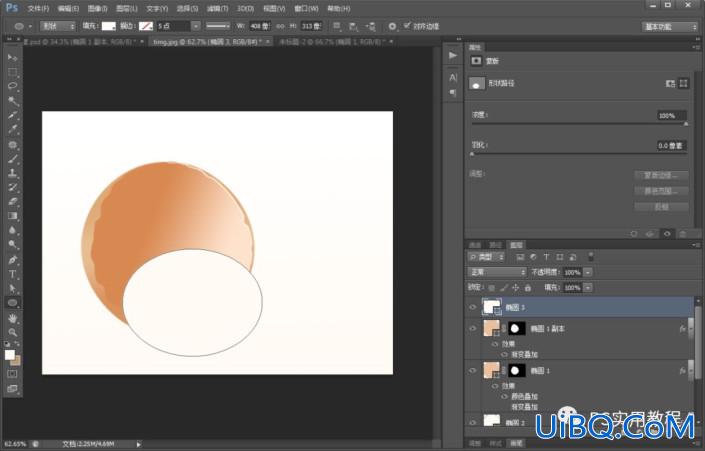Select the Pen tool

[13, 259]
